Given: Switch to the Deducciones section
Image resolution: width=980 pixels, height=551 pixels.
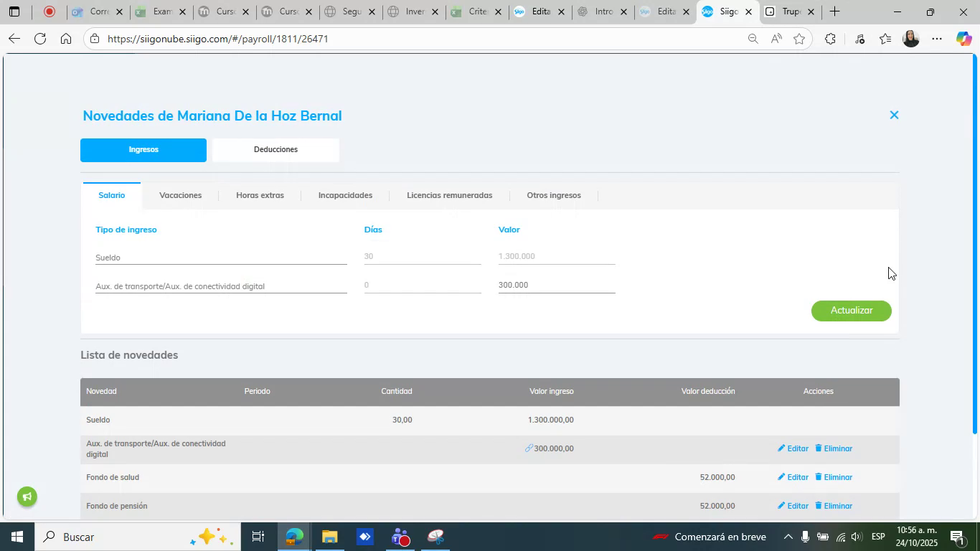Looking at the screenshot, I should 275,150.
